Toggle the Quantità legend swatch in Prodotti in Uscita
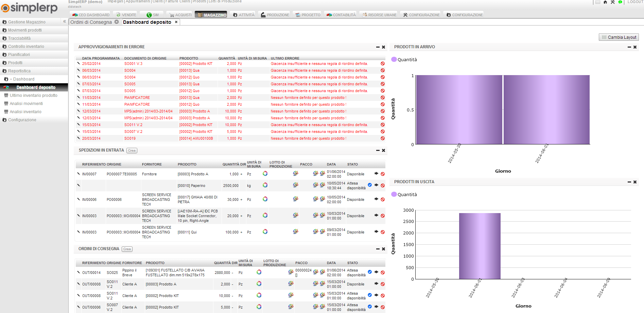The height and width of the screenshot is (313, 644). pyautogui.click(x=394, y=194)
